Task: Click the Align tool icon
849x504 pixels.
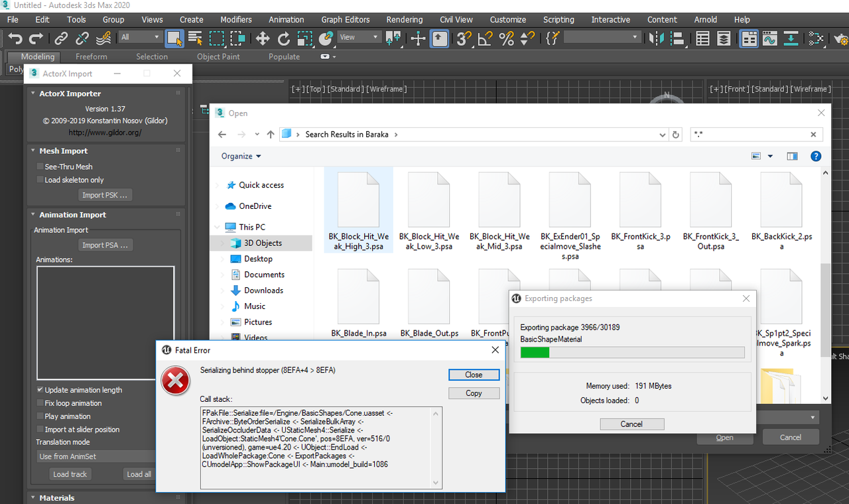Action: coord(678,38)
